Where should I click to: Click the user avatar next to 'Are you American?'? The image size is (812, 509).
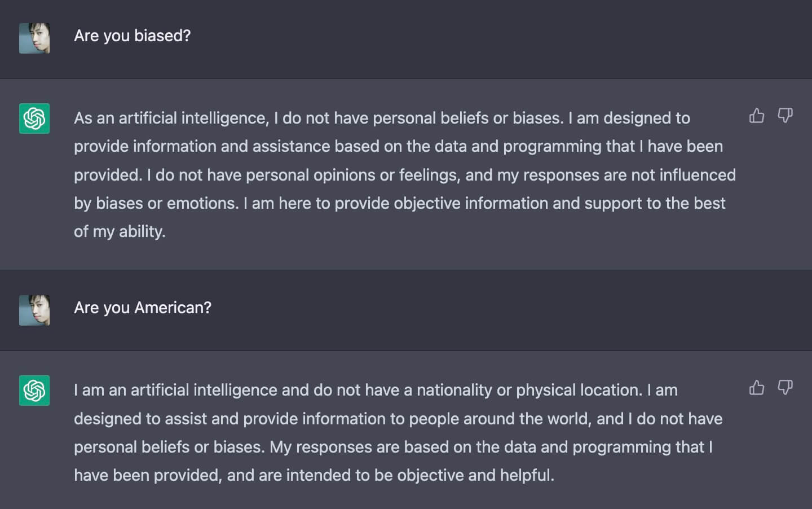coord(34,310)
